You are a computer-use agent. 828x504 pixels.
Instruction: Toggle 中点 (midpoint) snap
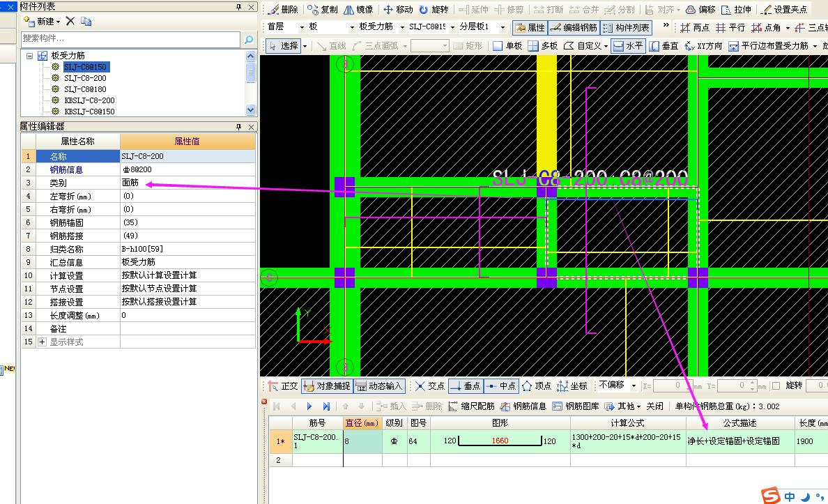click(501, 386)
